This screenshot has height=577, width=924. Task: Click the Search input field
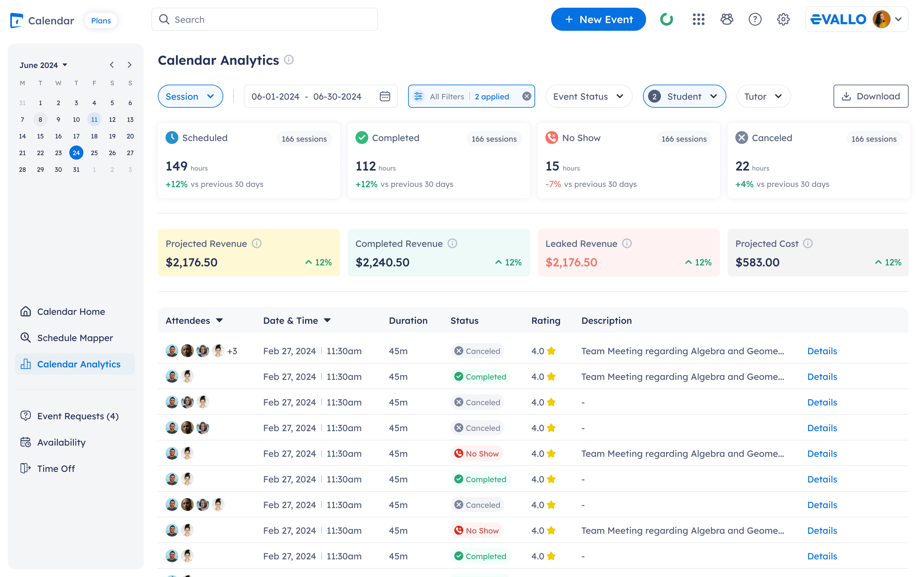tap(265, 20)
